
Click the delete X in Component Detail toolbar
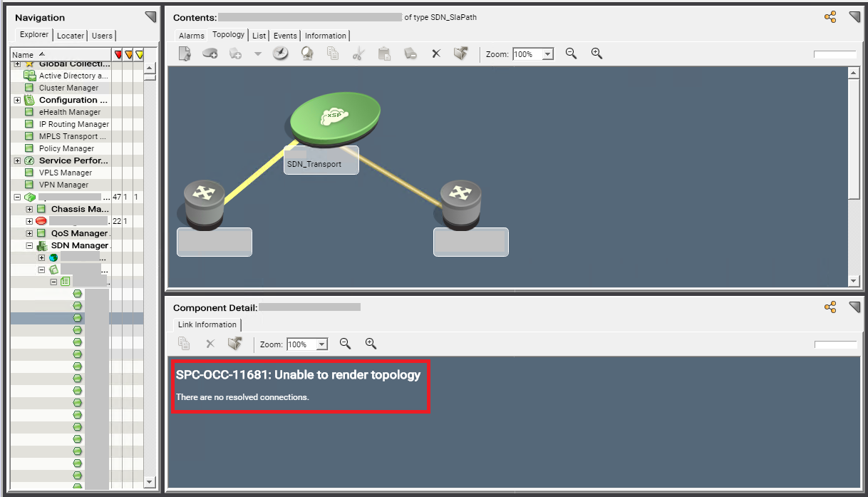tap(210, 344)
